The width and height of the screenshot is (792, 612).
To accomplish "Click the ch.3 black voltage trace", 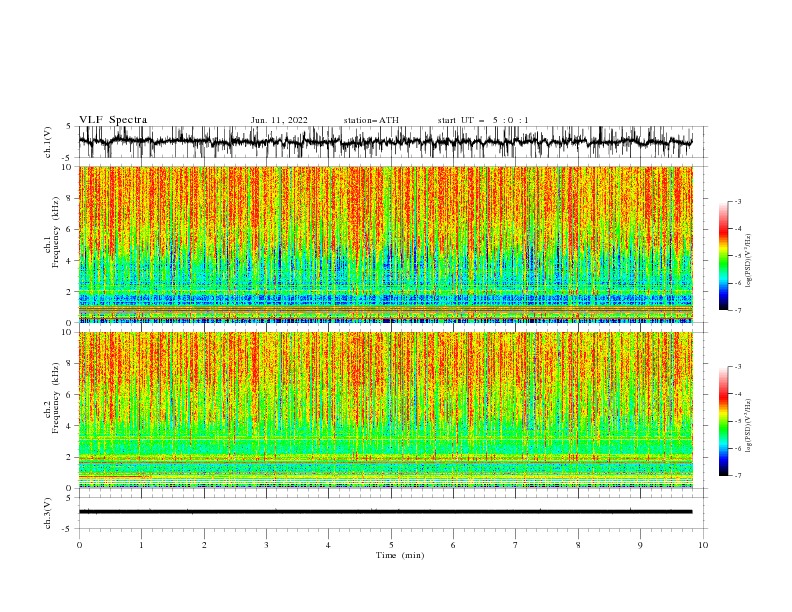I will click(x=385, y=512).
